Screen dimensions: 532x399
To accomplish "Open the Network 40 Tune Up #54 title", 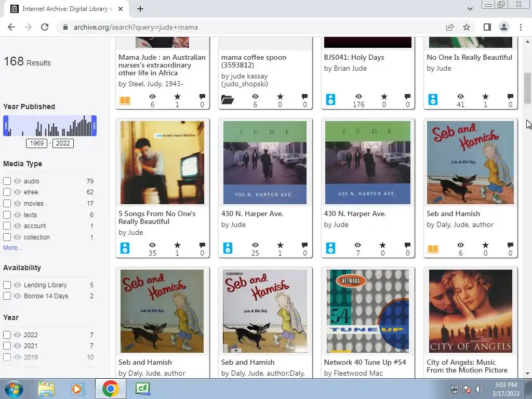I will 365,362.
